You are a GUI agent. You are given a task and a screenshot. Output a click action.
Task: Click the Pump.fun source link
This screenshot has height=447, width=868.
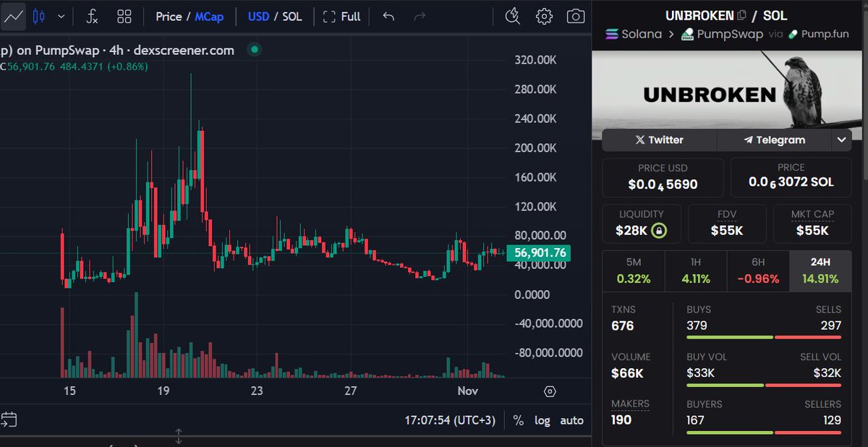818,34
